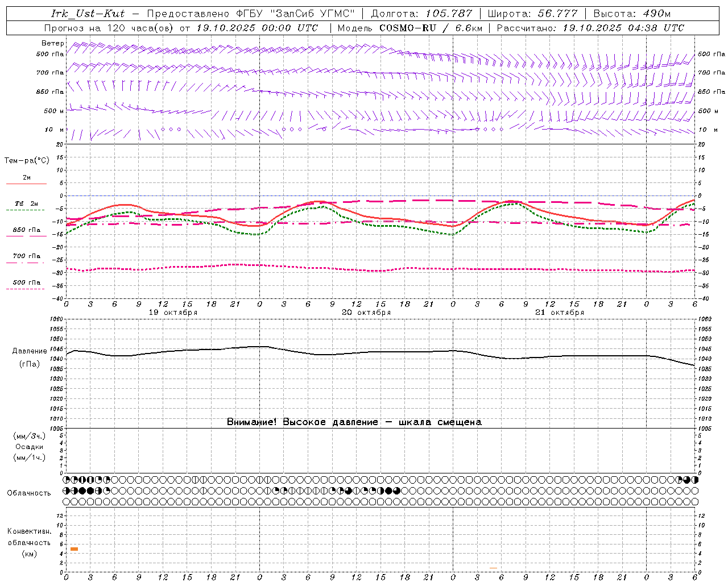
Task: Click the '700 гПа' temperature legend entry
Action: click(x=27, y=256)
